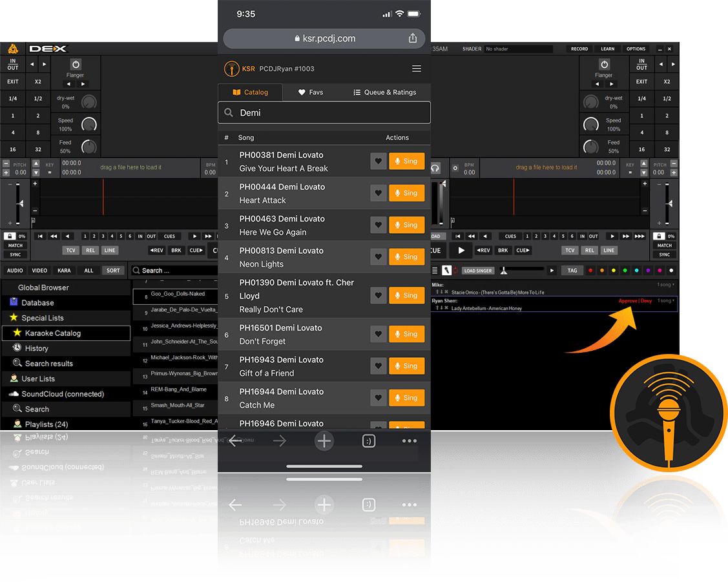The height and width of the screenshot is (582, 728).
Task: Select the green tag color
Action: coord(625,271)
